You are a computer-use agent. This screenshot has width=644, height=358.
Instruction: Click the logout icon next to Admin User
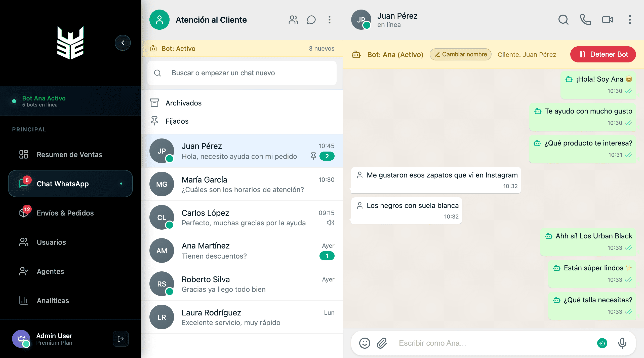click(x=120, y=339)
